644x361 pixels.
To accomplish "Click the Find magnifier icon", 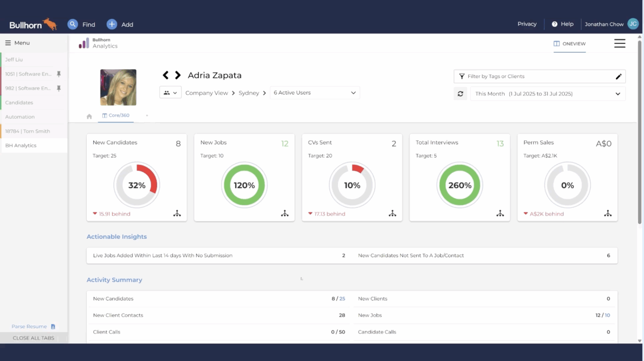I will pos(72,24).
